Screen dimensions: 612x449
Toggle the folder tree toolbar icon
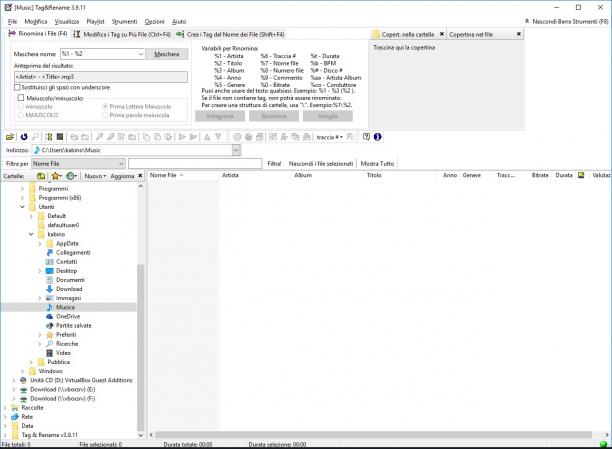tap(49, 137)
